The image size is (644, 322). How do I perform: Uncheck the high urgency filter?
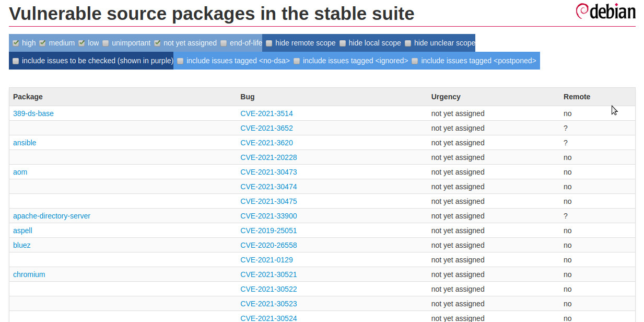tap(16, 43)
